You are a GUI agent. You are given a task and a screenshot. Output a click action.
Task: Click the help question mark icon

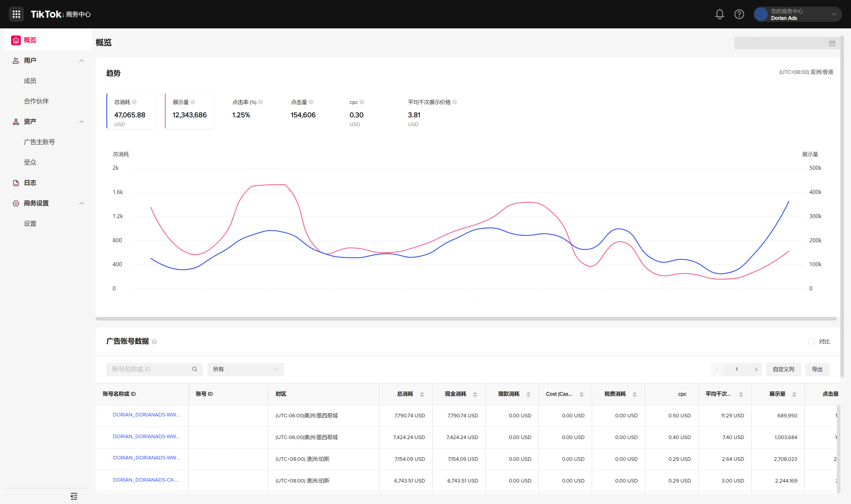739,14
